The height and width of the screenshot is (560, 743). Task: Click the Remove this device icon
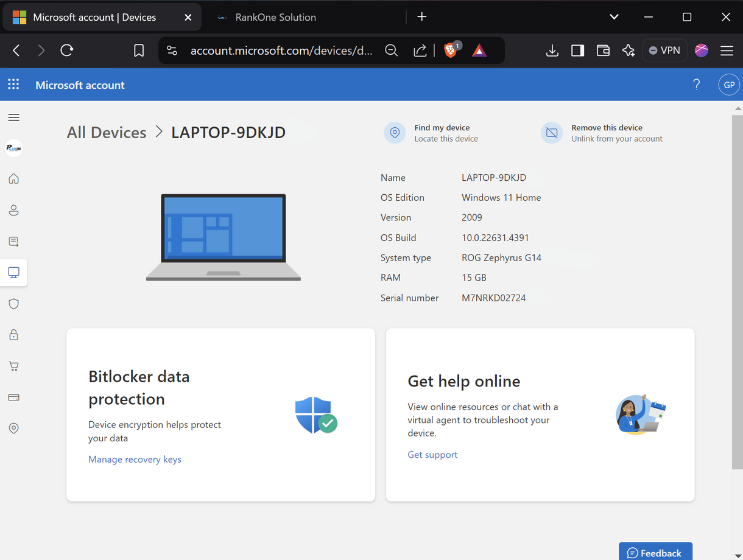pos(552,133)
